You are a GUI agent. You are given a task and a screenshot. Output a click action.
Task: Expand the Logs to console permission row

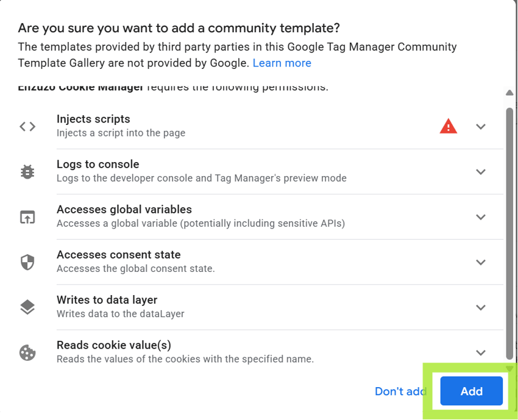coord(481,172)
